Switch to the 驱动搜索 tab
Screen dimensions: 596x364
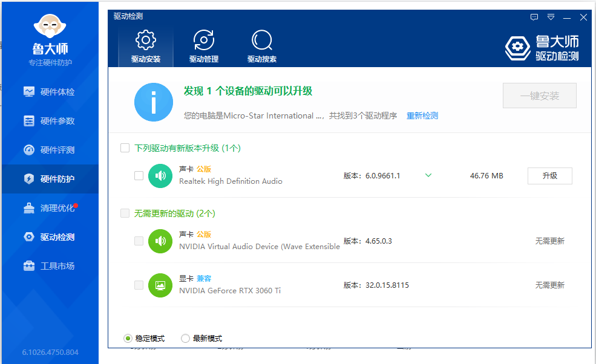(x=262, y=47)
